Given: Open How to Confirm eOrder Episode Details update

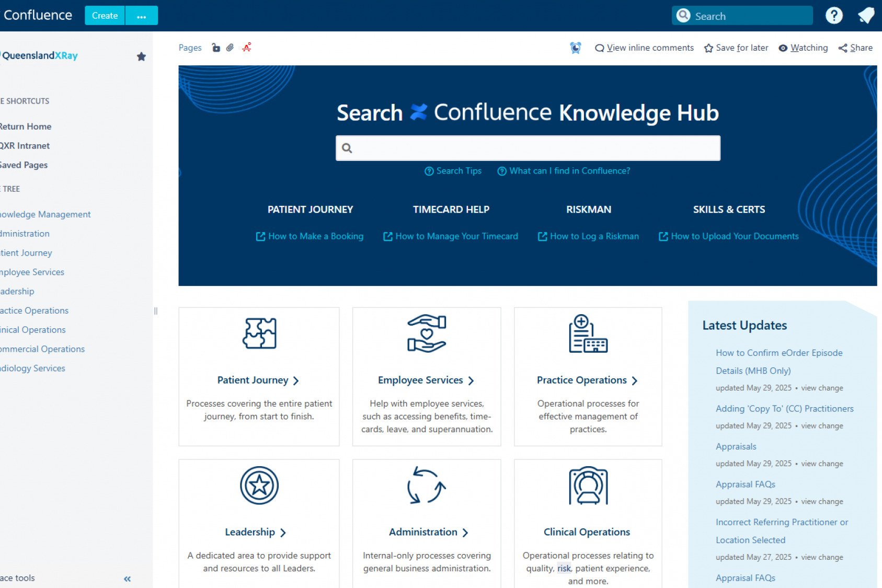Looking at the screenshot, I should (x=779, y=362).
